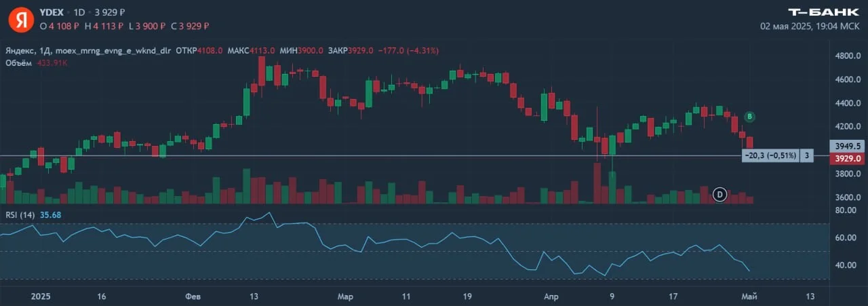868x306 pixels.
Task: Click the red Yandex logo icon
Action: coord(21,19)
